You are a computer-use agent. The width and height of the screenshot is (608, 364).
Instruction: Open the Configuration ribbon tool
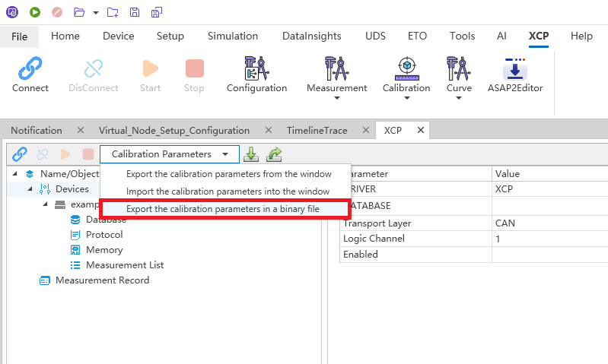point(256,75)
